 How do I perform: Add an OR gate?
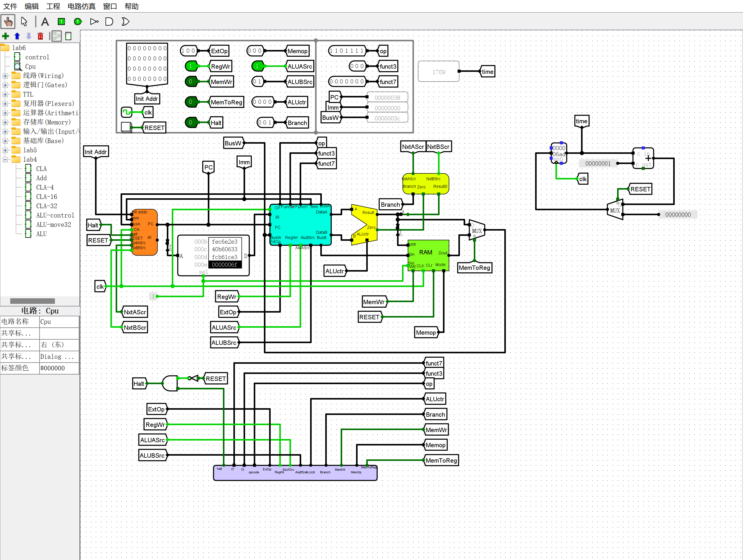click(125, 22)
